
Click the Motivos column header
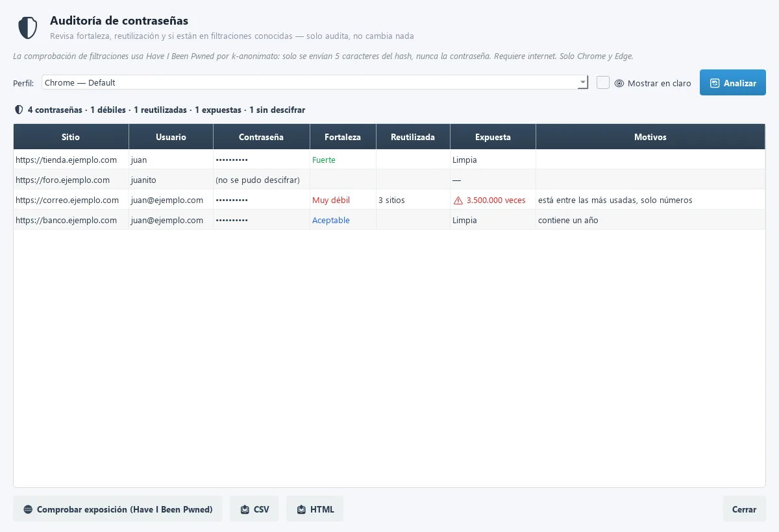650,137
